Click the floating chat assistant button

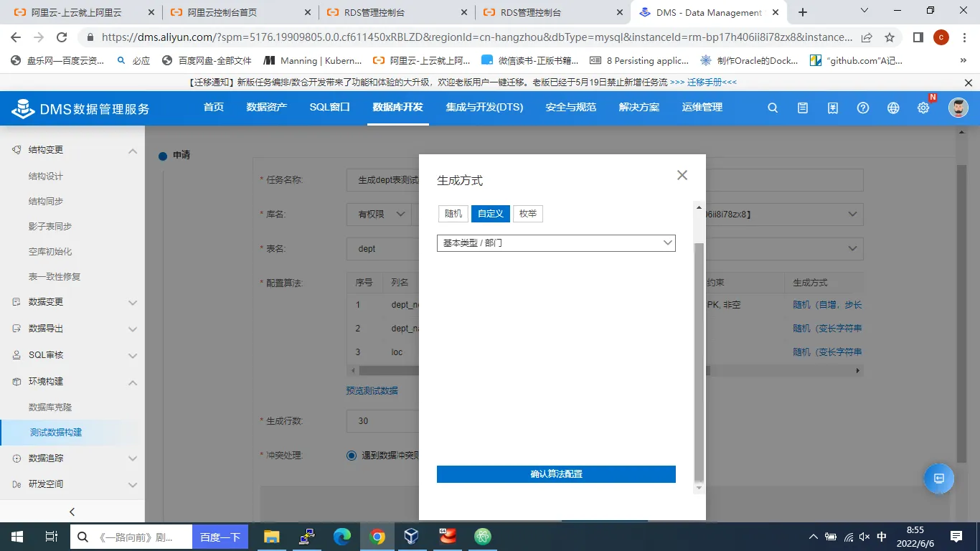click(939, 479)
